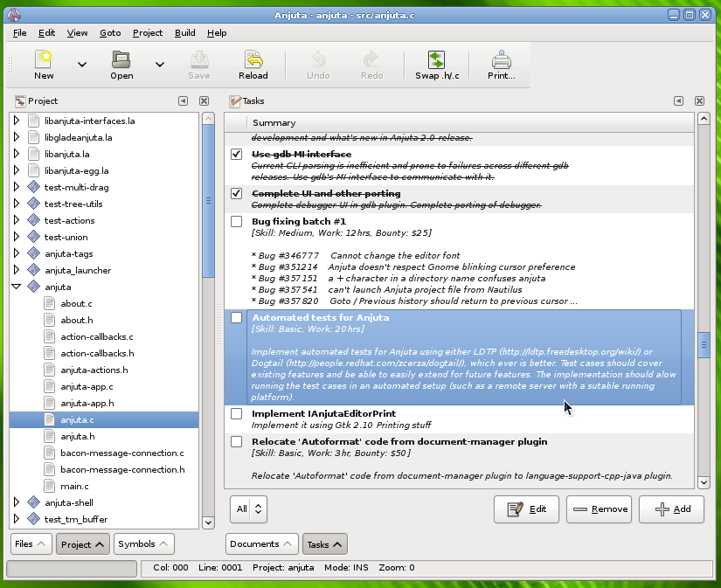Click the Print toolbar icon

[502, 59]
